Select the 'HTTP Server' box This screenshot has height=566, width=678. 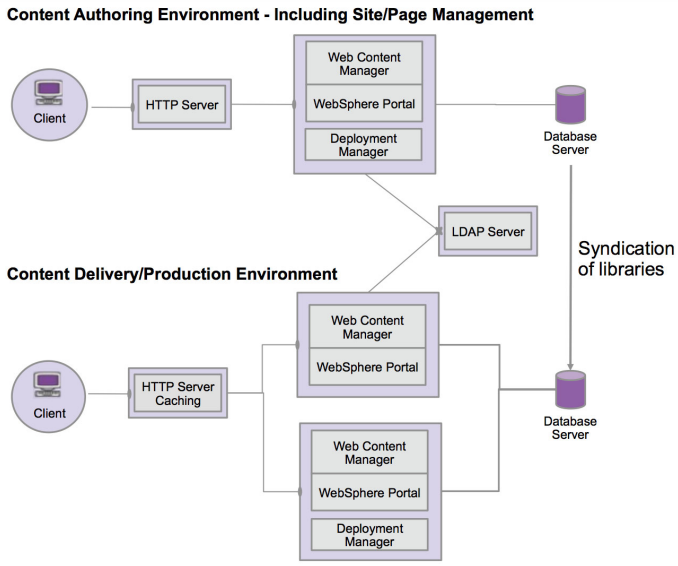pyautogui.click(x=182, y=104)
